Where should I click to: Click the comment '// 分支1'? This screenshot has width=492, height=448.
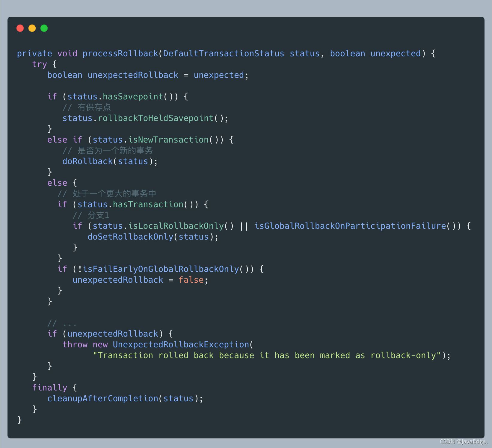pos(91,215)
